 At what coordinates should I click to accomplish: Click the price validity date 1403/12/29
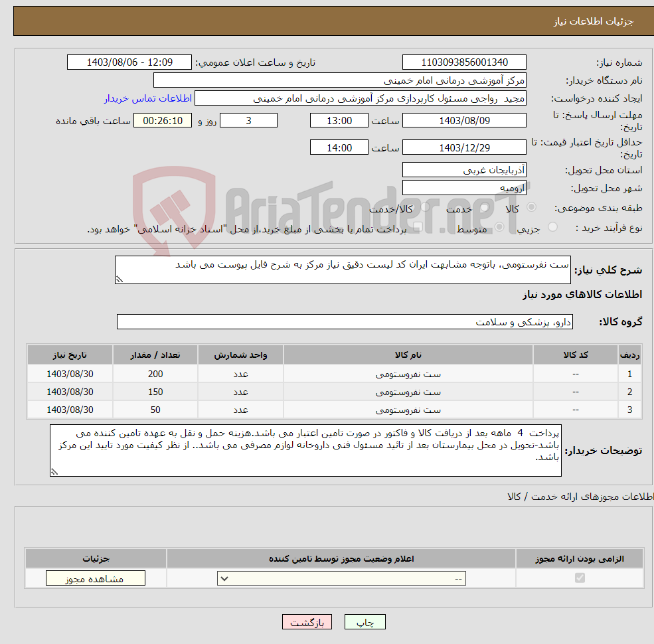(464, 147)
